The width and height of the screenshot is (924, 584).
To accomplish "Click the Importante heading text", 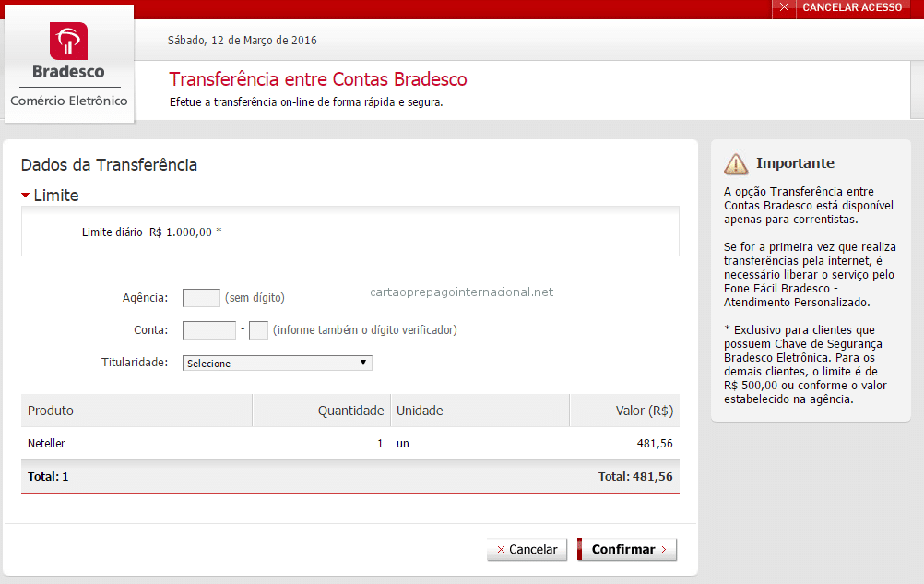I will (795, 163).
